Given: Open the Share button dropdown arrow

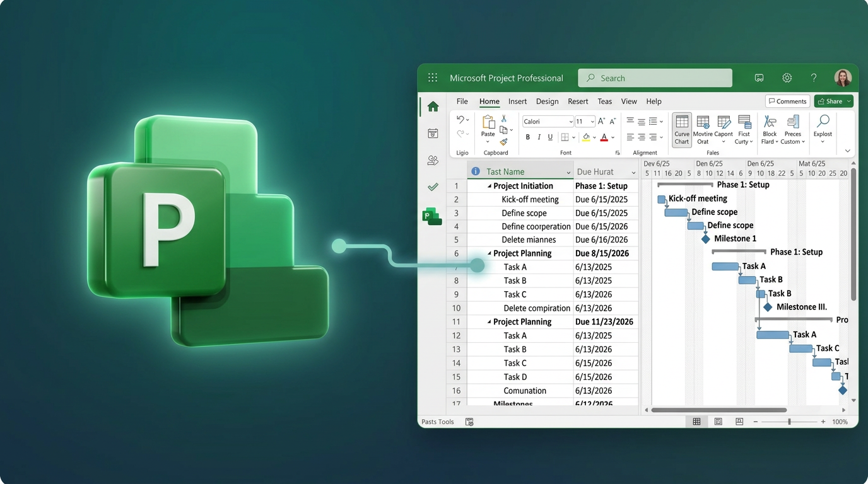Looking at the screenshot, I should click(849, 101).
